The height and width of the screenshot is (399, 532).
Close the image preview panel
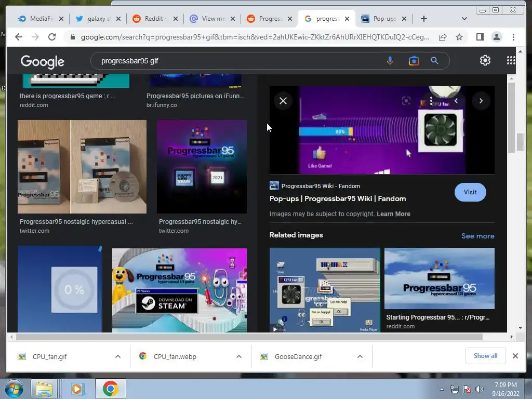click(x=283, y=101)
